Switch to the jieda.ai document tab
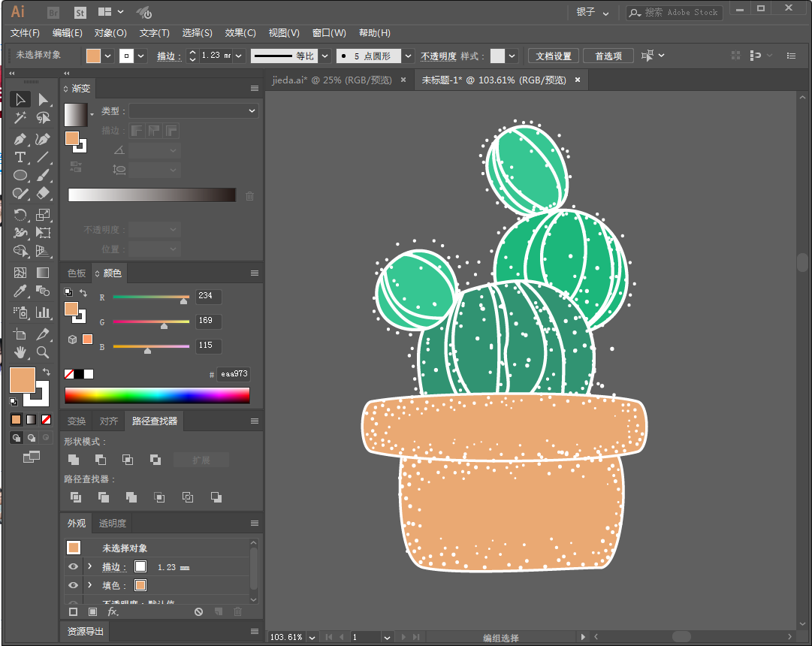Viewport: 812px width, 646px height. click(331, 80)
